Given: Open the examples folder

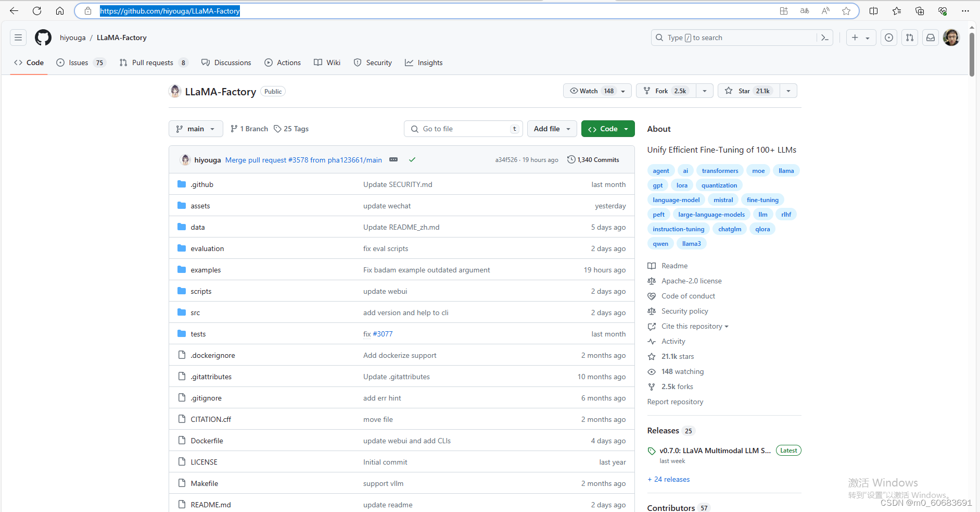Looking at the screenshot, I should (x=206, y=270).
